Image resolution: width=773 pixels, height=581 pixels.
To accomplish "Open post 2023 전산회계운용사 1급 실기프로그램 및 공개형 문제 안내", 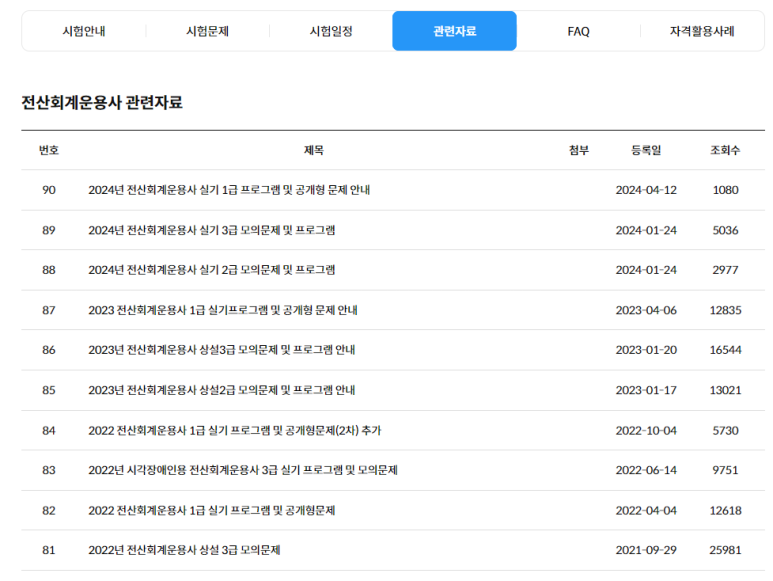I will (223, 310).
